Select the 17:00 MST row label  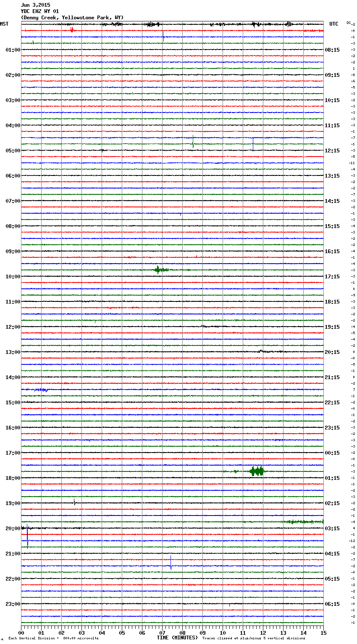tap(13, 453)
